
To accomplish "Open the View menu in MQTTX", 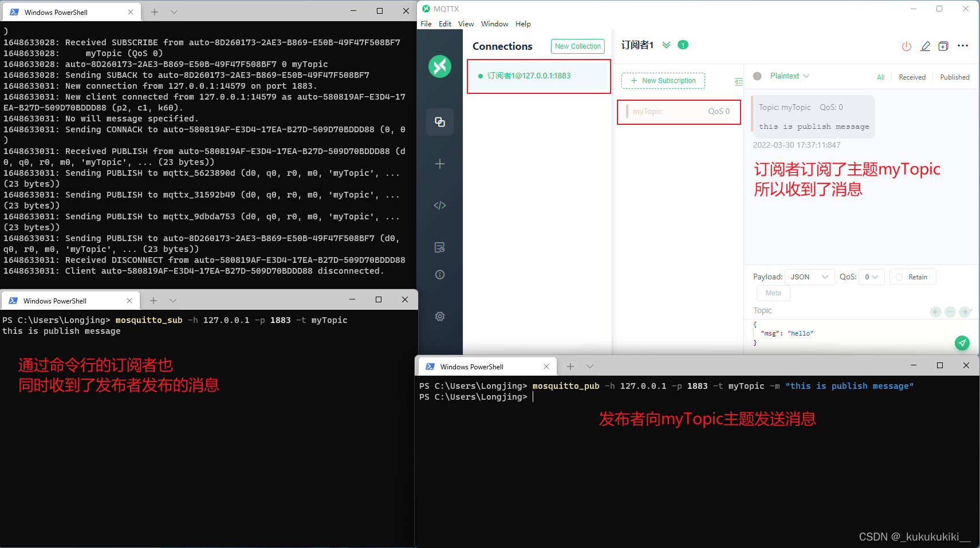I will click(466, 24).
